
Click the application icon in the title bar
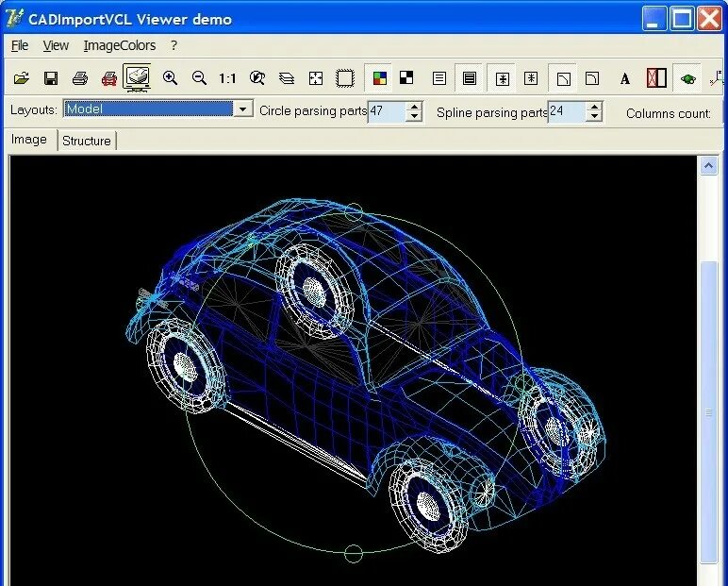(15, 18)
